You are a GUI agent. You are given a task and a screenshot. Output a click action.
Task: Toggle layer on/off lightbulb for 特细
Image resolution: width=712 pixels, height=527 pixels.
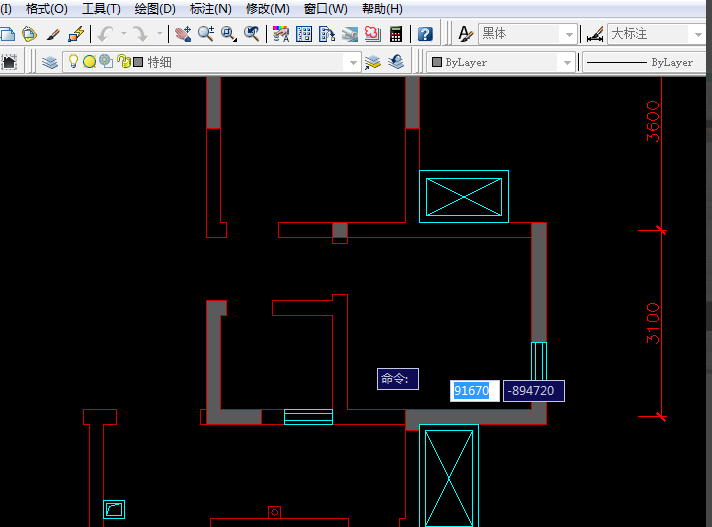[x=73, y=61]
